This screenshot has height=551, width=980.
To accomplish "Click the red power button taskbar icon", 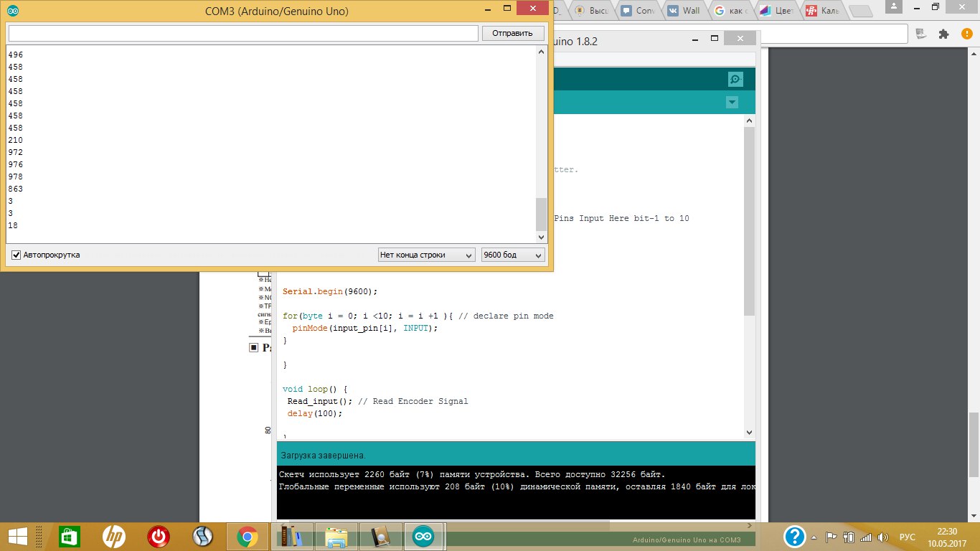I will tap(158, 536).
